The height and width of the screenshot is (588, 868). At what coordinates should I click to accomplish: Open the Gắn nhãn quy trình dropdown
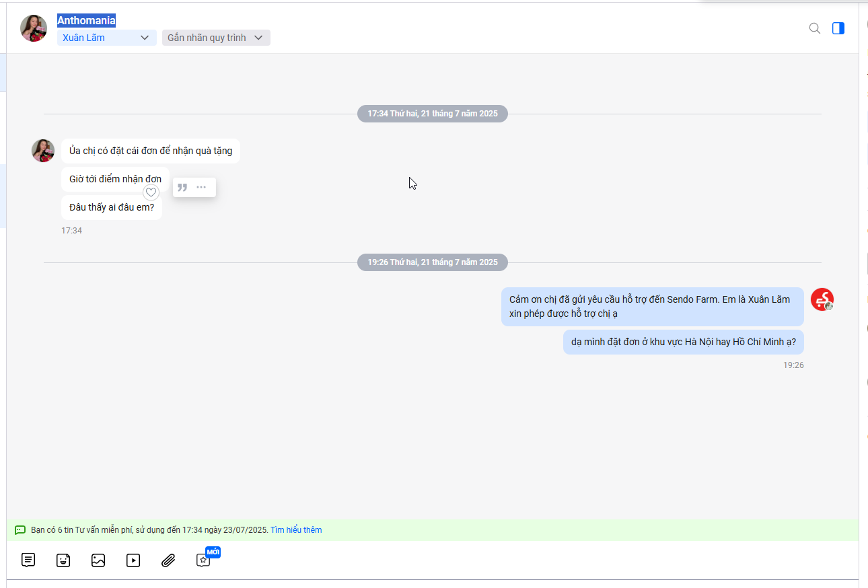[x=216, y=38]
